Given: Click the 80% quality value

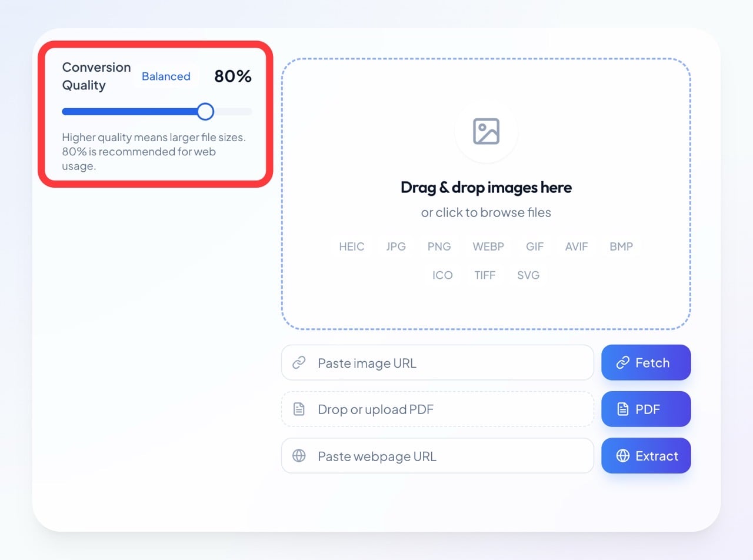Looking at the screenshot, I should 233,76.
